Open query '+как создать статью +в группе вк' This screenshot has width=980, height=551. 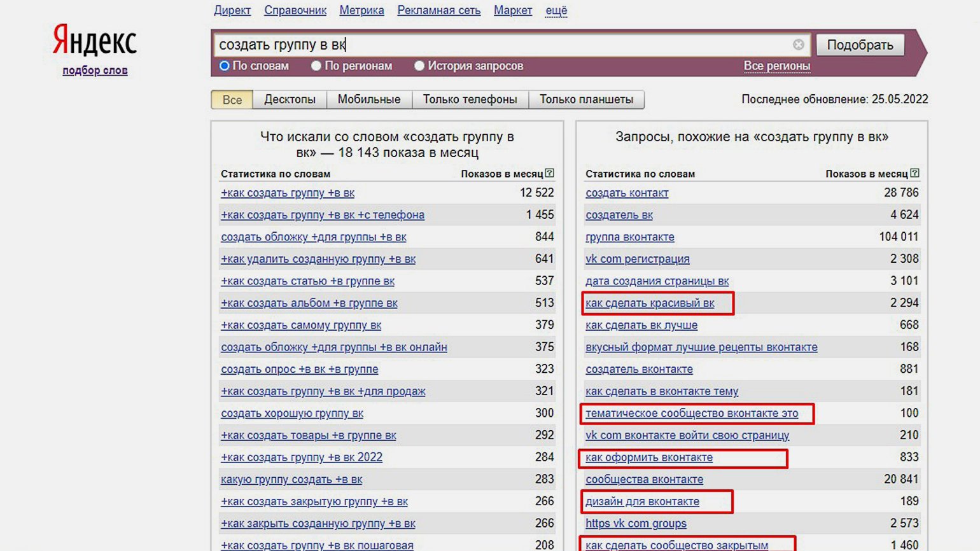pos(308,281)
